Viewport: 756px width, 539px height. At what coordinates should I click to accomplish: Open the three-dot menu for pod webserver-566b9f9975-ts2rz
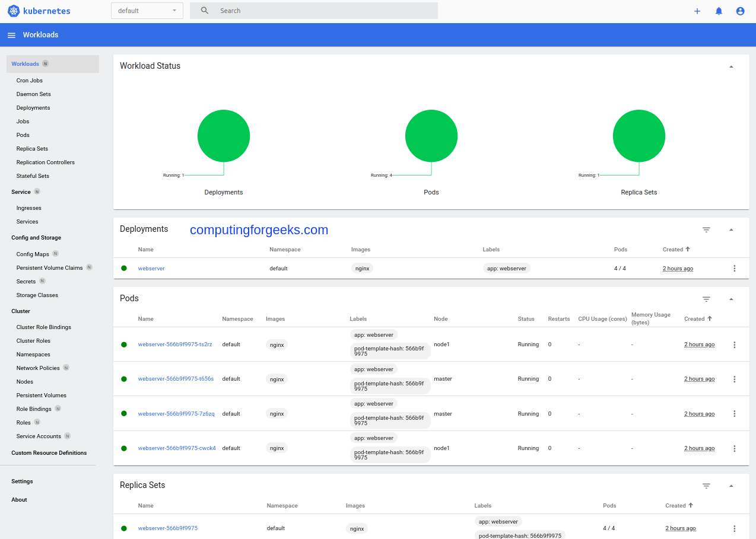tap(734, 345)
